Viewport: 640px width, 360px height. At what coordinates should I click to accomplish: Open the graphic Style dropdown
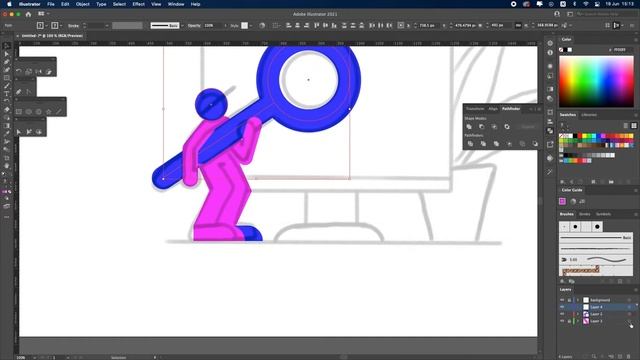coord(251,25)
